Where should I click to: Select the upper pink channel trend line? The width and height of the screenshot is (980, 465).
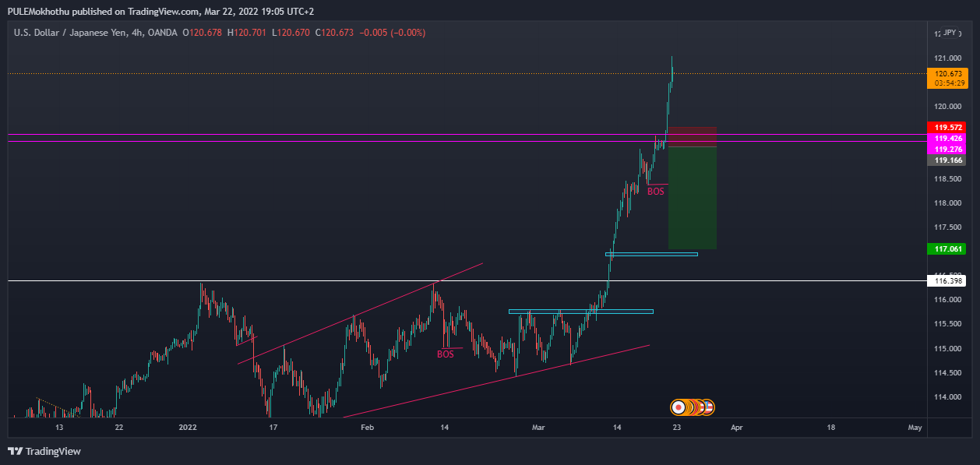click(x=361, y=312)
